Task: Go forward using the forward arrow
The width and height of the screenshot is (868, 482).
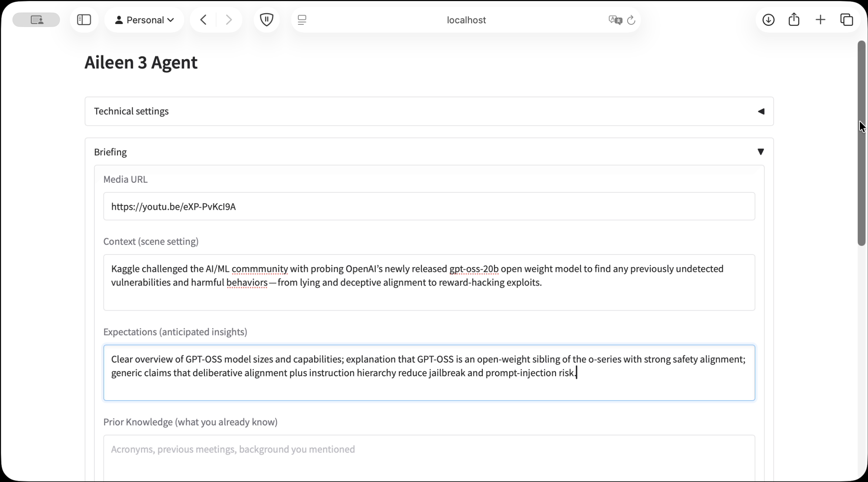Action: (x=229, y=20)
